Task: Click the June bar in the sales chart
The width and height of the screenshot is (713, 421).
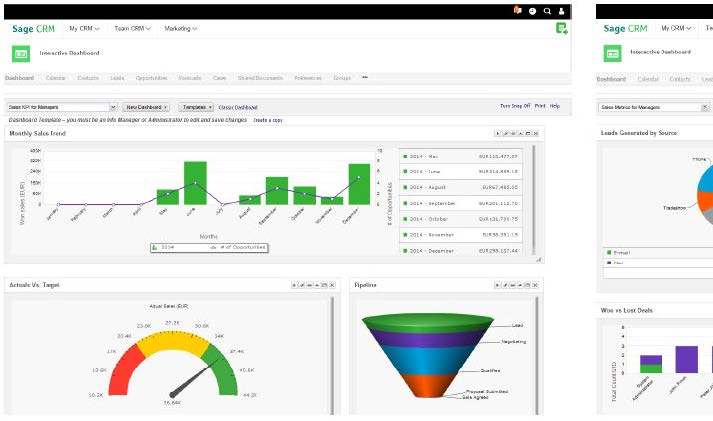Action: point(195,183)
